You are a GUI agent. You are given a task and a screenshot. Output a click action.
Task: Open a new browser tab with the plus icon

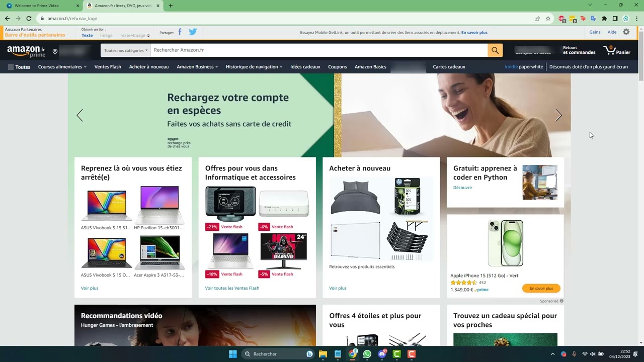(x=171, y=6)
